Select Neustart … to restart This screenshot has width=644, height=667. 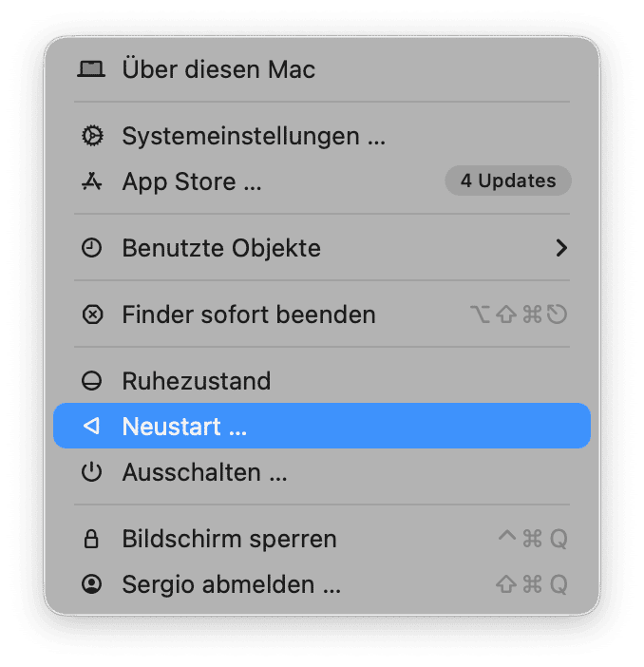(184, 427)
